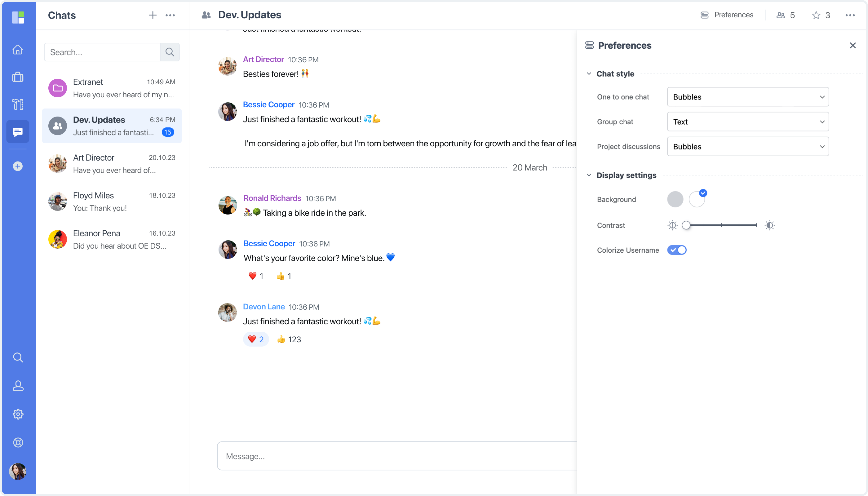
Task: Open the briefcase projects icon
Action: (x=18, y=77)
